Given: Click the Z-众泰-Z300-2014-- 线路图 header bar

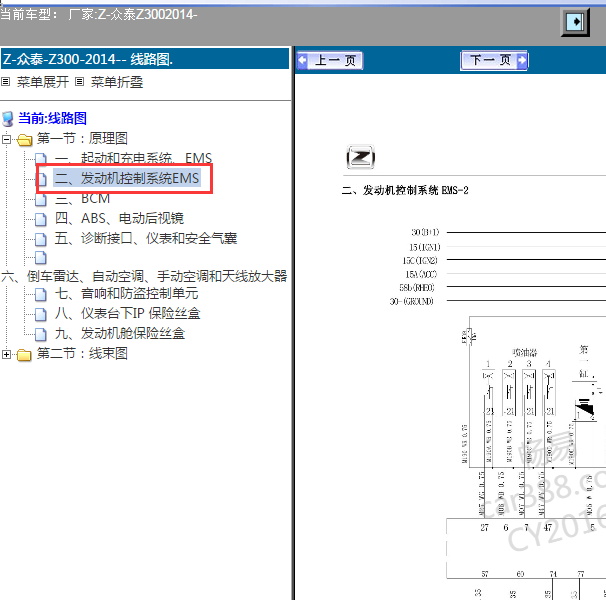Looking at the screenshot, I should click(x=145, y=59).
